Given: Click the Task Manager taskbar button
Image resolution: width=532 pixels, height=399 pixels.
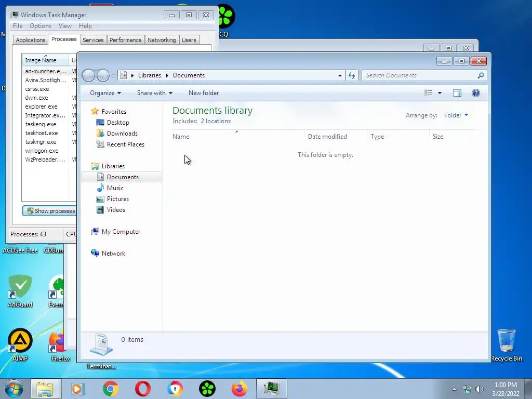Looking at the screenshot, I should pyautogui.click(x=271, y=389).
